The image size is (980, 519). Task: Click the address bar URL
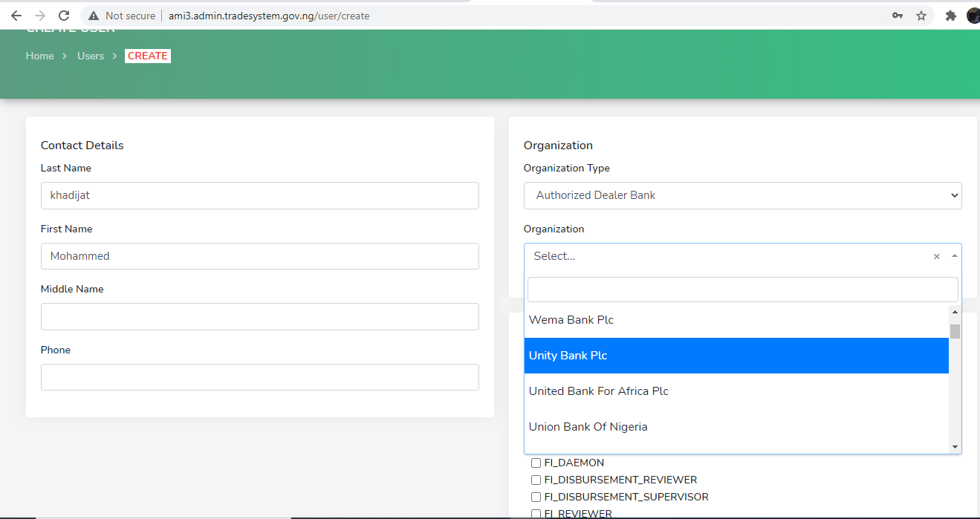pyautogui.click(x=269, y=16)
